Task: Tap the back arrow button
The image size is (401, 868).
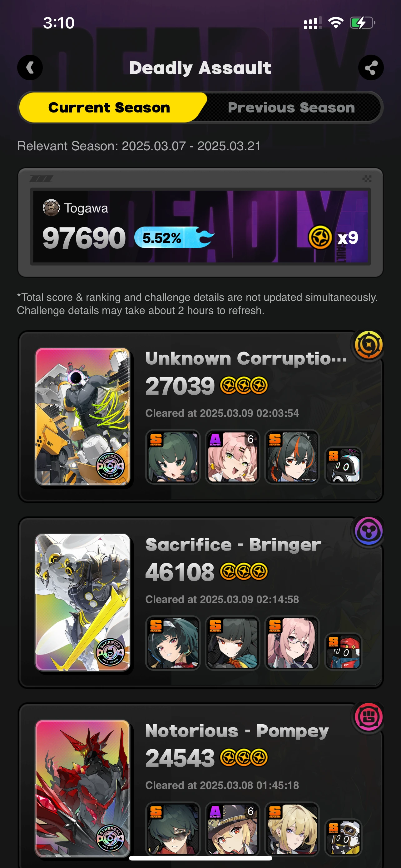Action: (30, 68)
